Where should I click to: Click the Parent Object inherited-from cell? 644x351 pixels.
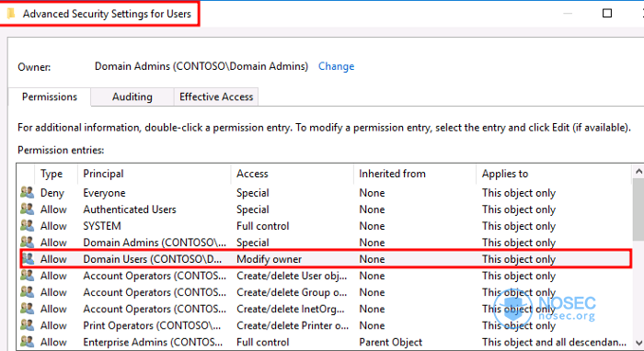(391, 342)
